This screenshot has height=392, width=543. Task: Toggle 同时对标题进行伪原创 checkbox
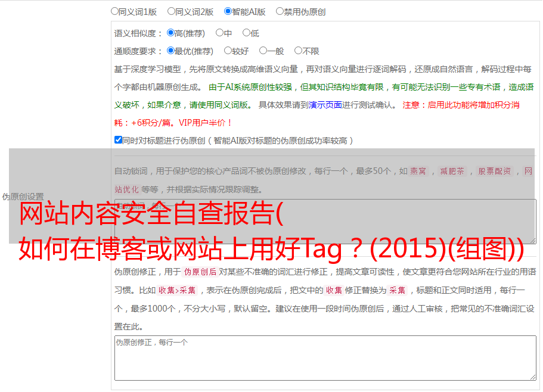[118, 140]
